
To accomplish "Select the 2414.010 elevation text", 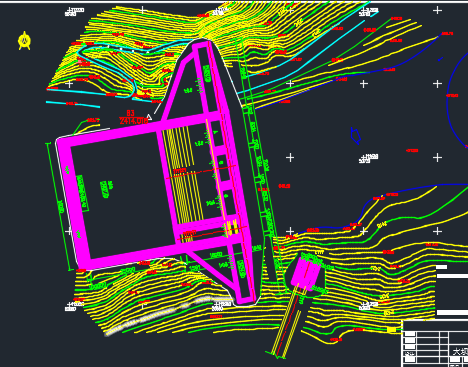I will point(134,121).
